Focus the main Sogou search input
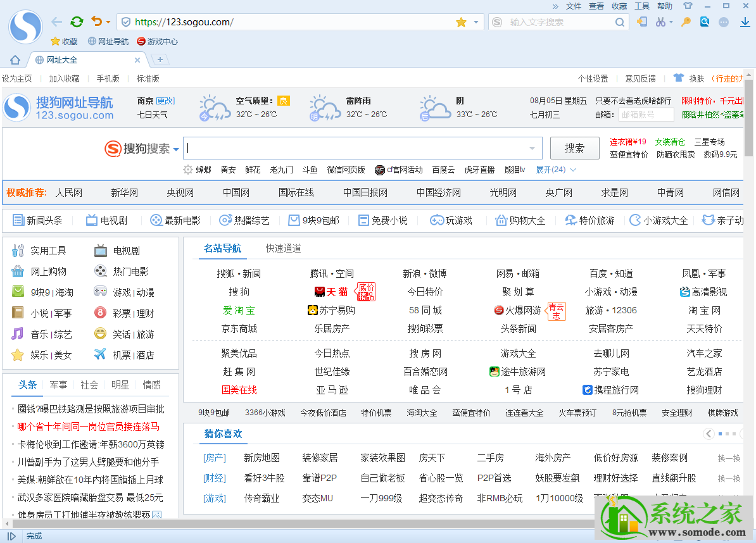This screenshot has width=756, height=543. (363, 148)
